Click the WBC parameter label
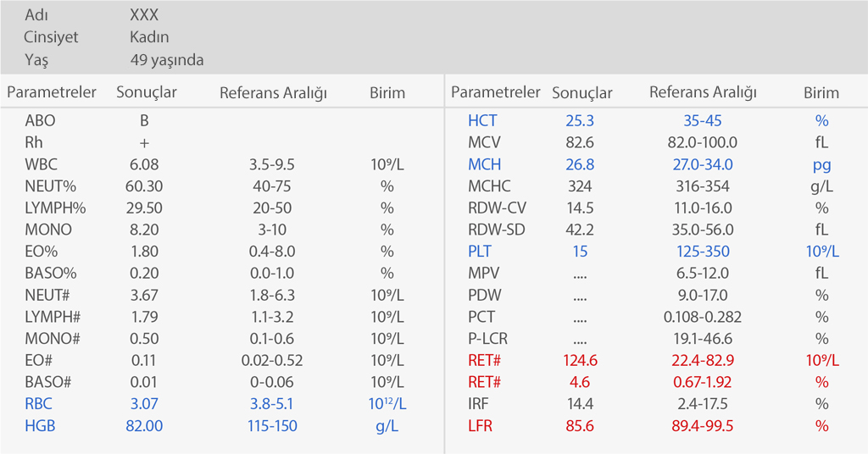 click(41, 164)
